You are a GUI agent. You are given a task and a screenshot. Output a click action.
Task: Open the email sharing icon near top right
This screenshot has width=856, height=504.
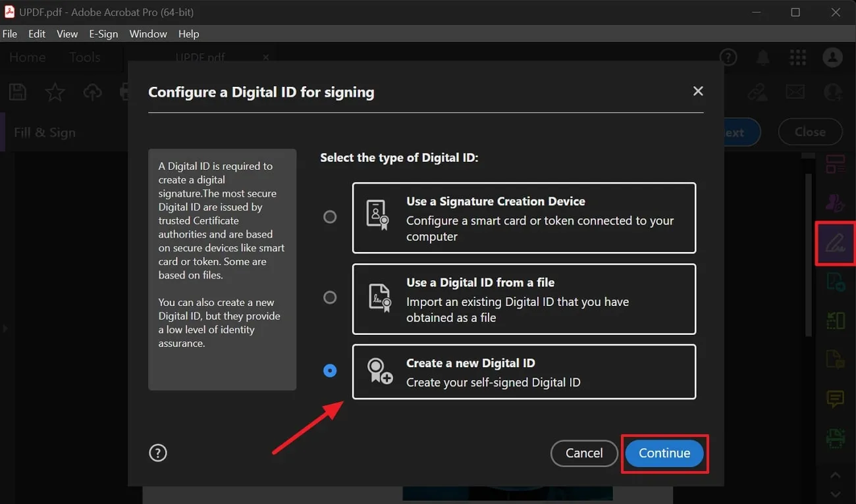(795, 92)
